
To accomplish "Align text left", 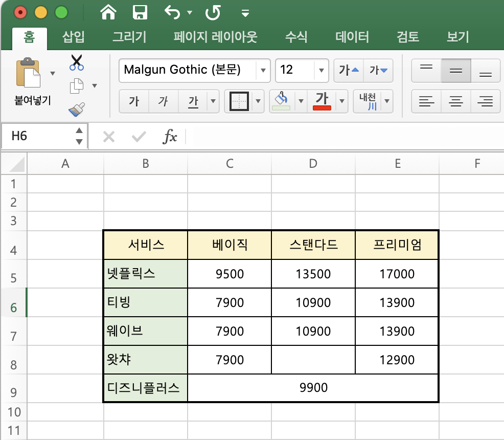I will click(426, 101).
